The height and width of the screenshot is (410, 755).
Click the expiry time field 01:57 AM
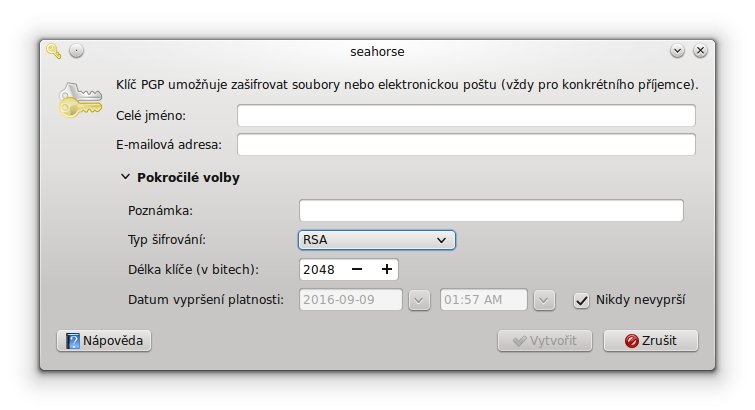(x=483, y=300)
